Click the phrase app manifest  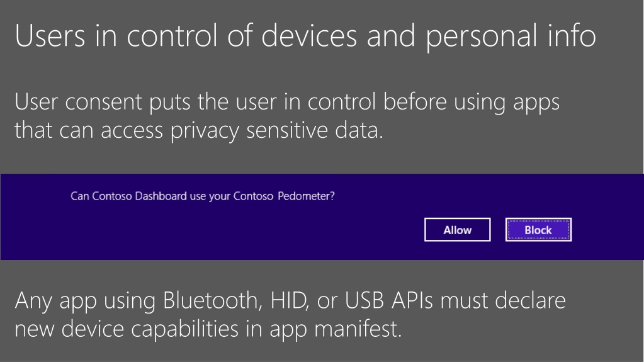tap(335, 329)
